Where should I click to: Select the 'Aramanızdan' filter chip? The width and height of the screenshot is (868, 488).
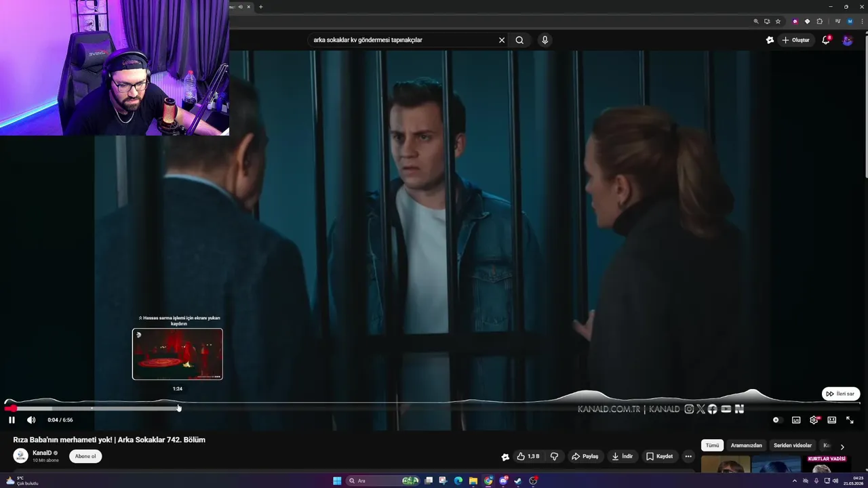pos(746,445)
